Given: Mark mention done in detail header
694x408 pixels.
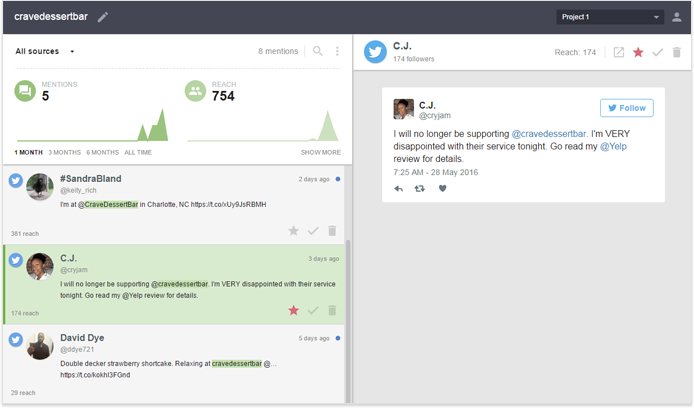Looking at the screenshot, I should tap(658, 52).
